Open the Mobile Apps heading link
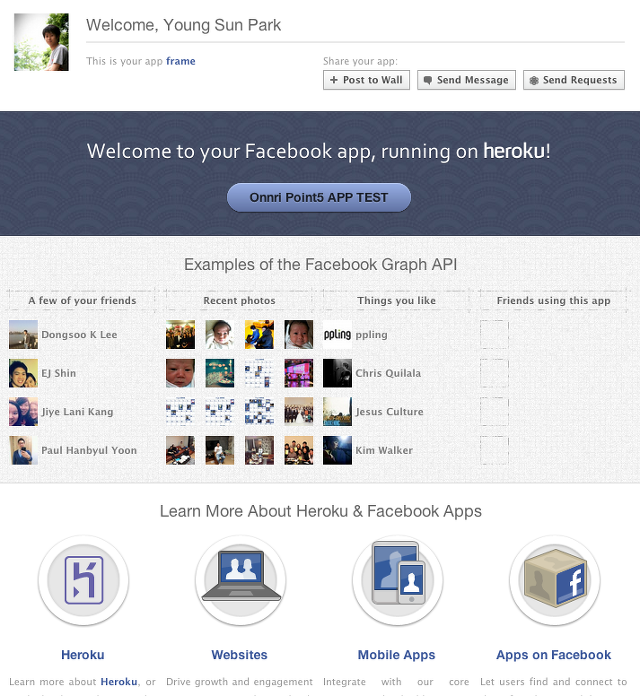 397,655
